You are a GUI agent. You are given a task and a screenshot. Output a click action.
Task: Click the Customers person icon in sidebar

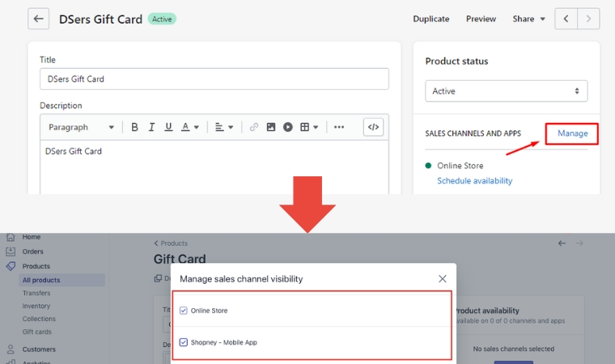tap(11, 349)
